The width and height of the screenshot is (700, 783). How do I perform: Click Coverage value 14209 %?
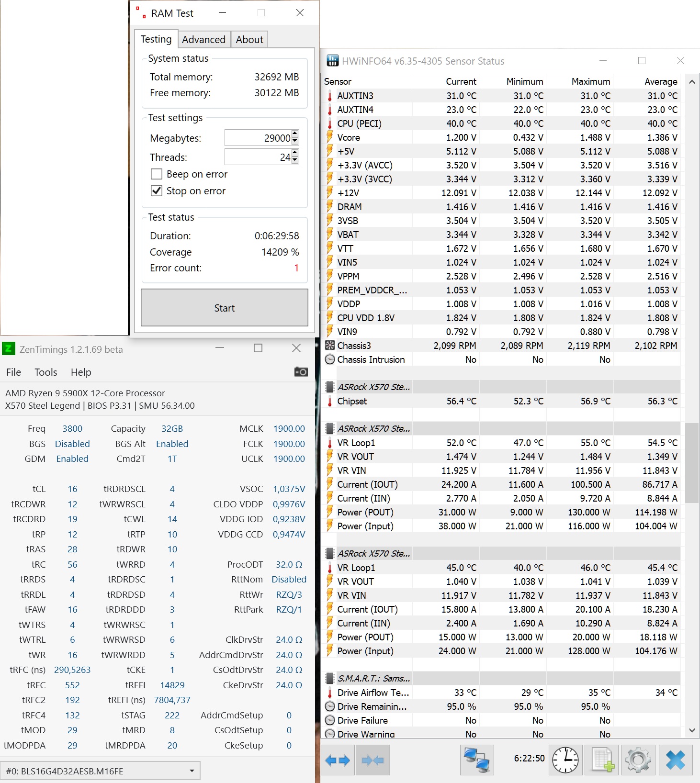click(x=280, y=252)
